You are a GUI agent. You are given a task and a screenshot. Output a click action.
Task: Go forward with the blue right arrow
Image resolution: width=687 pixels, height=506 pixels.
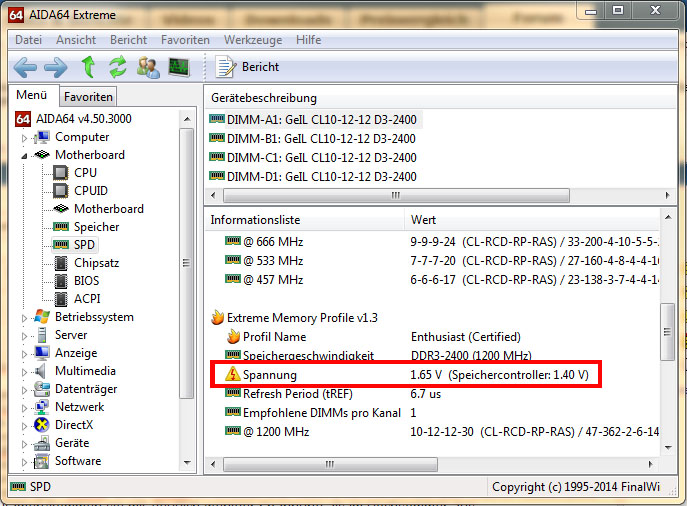click(56, 67)
